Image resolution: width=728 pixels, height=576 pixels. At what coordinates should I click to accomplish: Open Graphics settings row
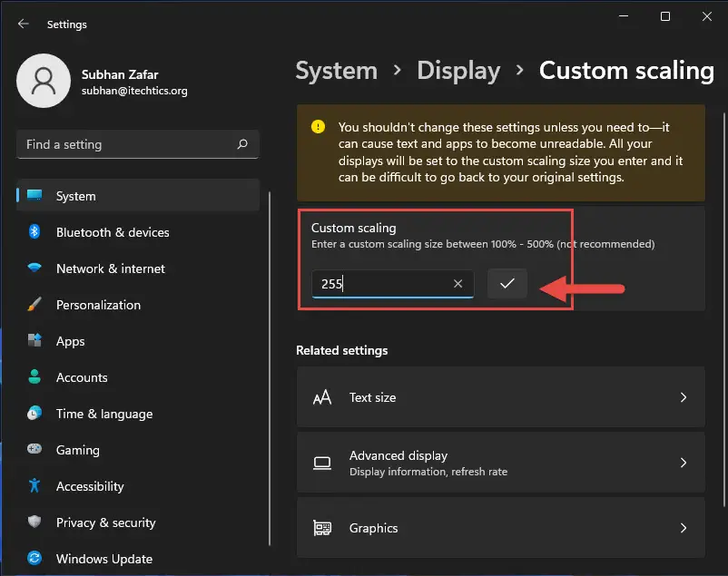tap(501, 528)
